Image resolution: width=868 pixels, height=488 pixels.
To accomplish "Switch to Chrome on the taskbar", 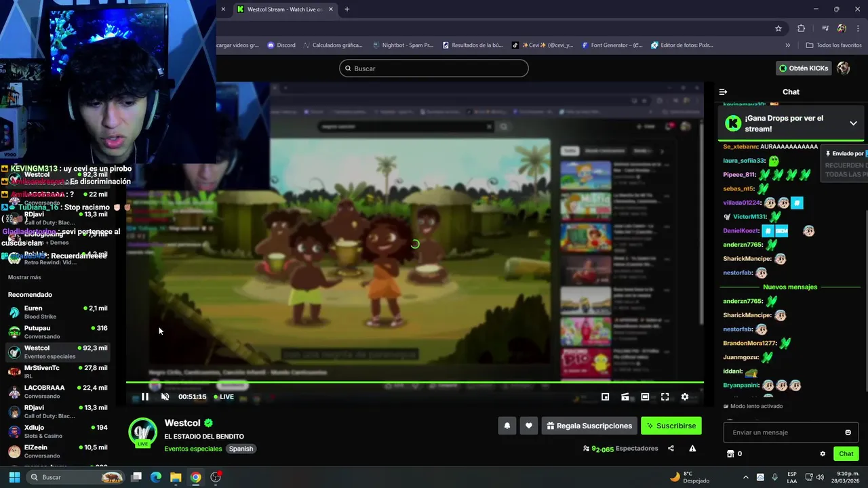I will [x=195, y=477].
